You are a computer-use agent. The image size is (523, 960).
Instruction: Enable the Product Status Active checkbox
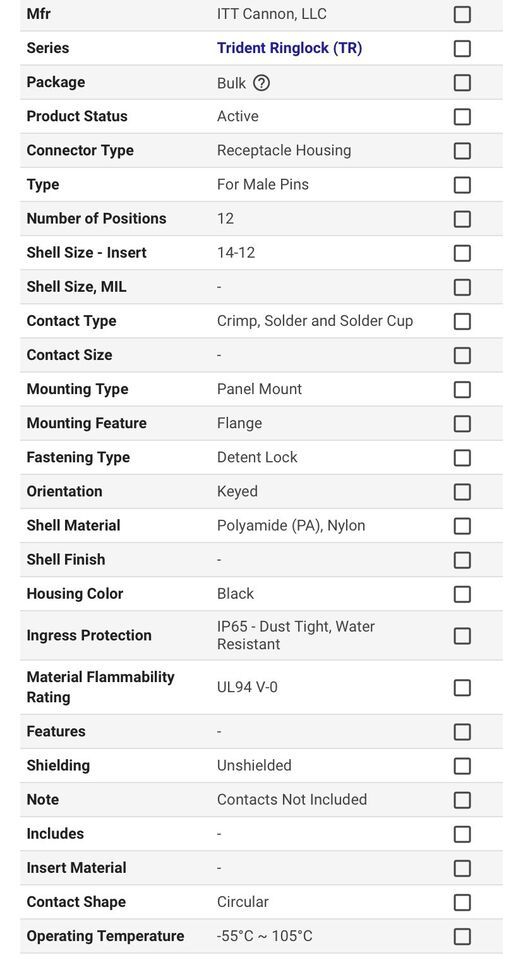click(462, 117)
